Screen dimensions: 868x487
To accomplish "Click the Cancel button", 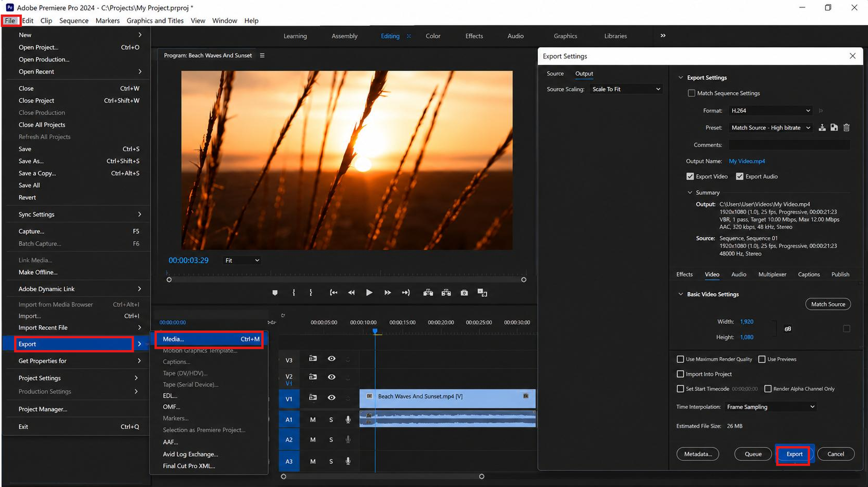I will pos(835,454).
